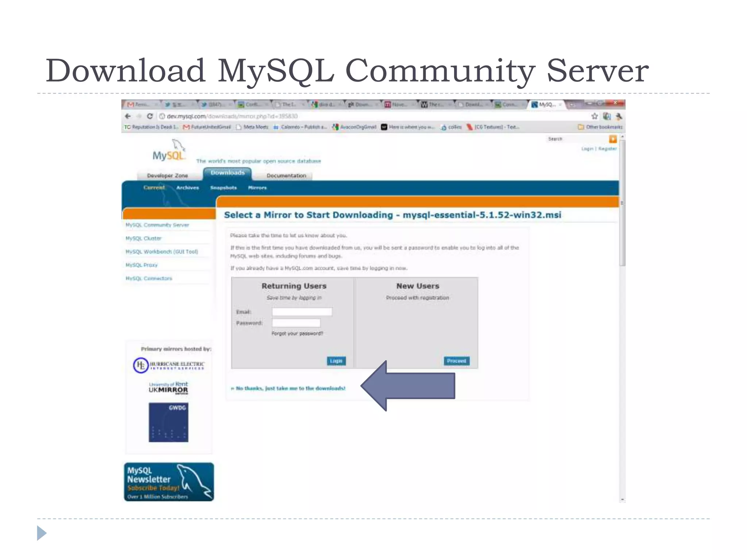This screenshot has height=560, width=747.
Task: Click the MySQL dolphin logo
Action: pyautogui.click(x=169, y=150)
